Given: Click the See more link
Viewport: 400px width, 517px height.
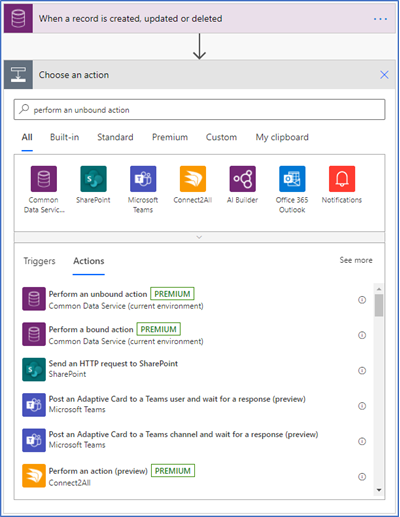Looking at the screenshot, I should (356, 260).
